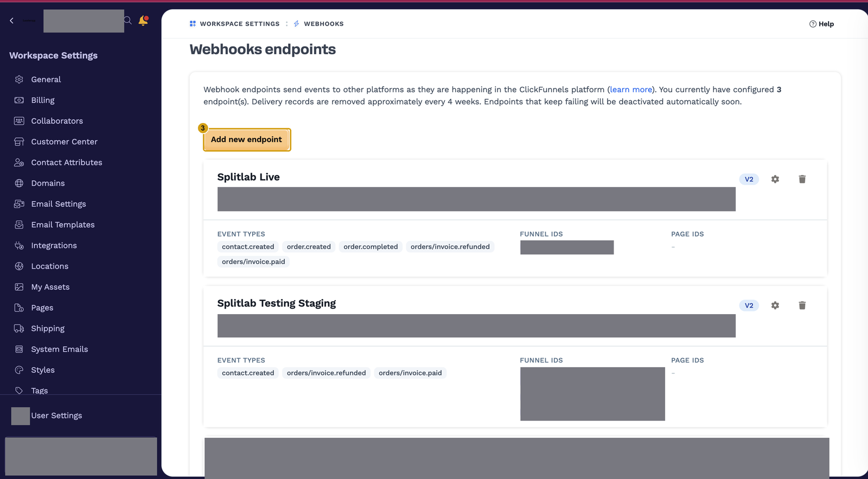Click the Workspace Settings breadcrumb icon
The image size is (868, 479).
pos(193,24)
